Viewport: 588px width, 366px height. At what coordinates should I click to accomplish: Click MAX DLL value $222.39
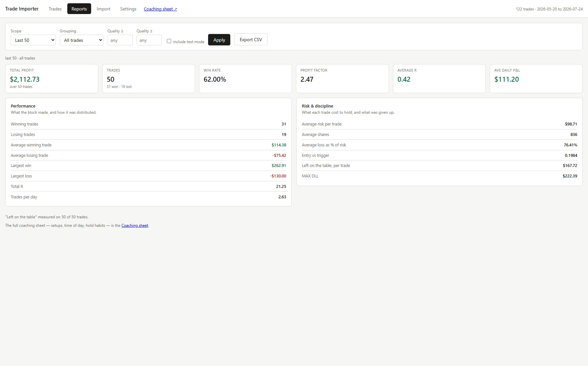click(570, 176)
